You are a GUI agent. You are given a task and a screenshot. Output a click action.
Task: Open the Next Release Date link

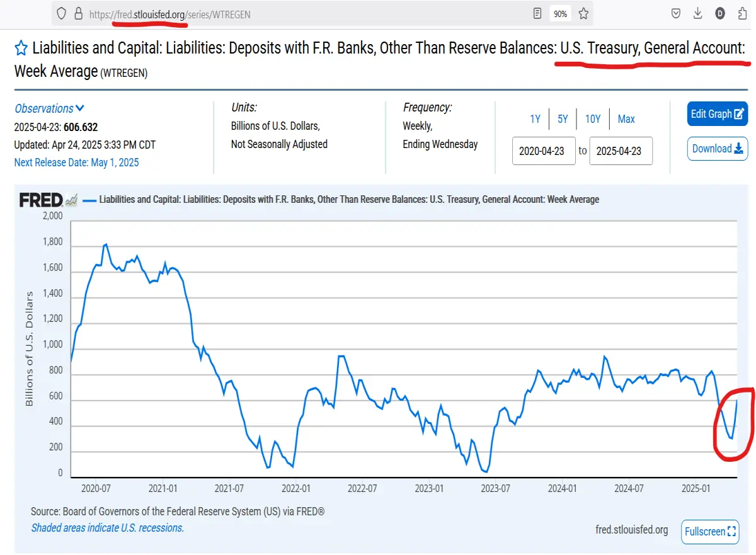point(77,163)
